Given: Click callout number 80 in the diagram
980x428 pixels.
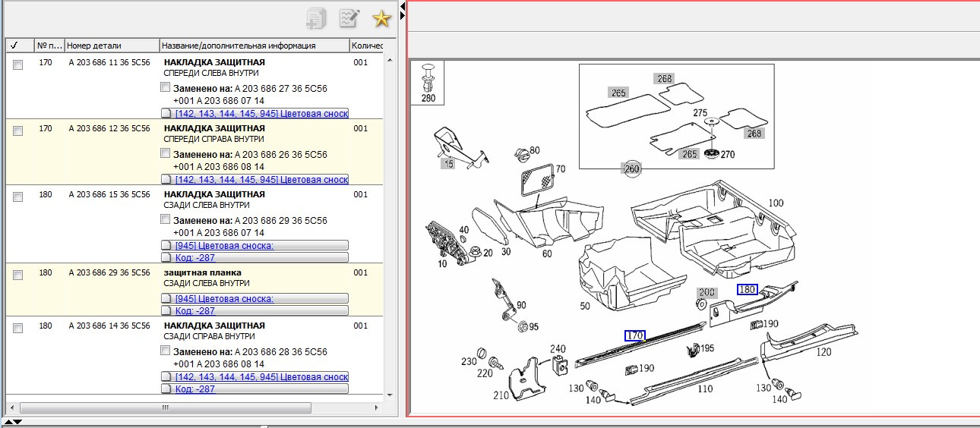Looking at the screenshot, I should (x=535, y=150).
